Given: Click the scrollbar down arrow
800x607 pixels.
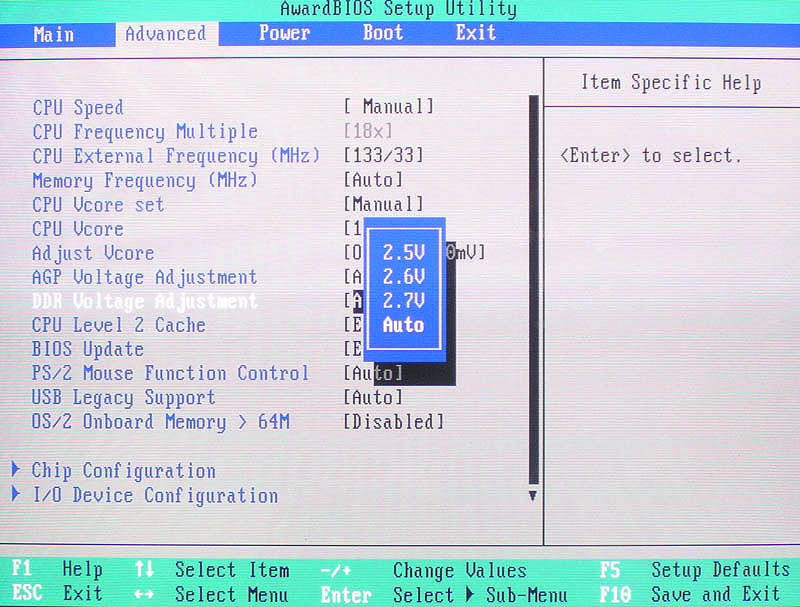Looking at the screenshot, I should (x=533, y=495).
